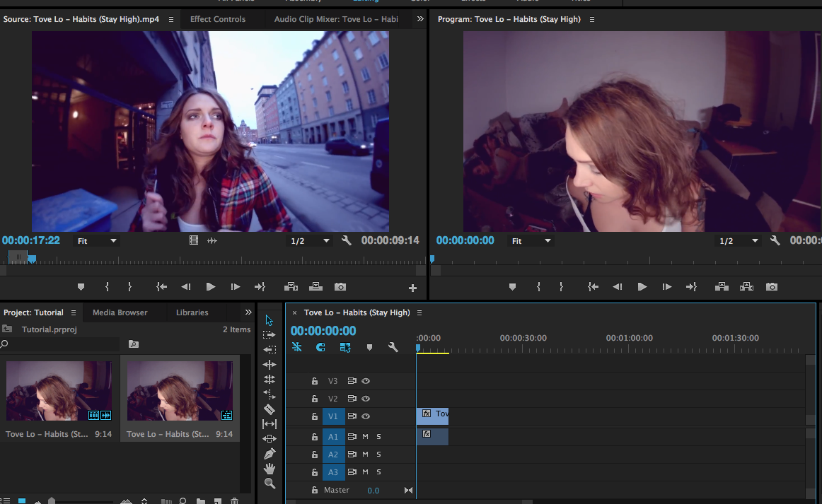The height and width of the screenshot is (504, 822).
Task: Export frame from the Program monitor
Action: pyautogui.click(x=772, y=287)
